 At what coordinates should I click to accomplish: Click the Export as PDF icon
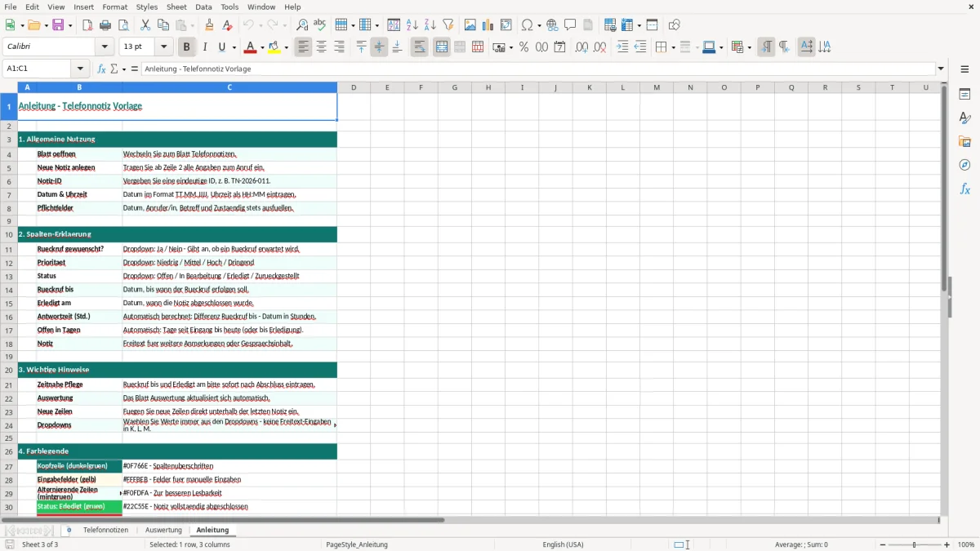click(x=87, y=25)
